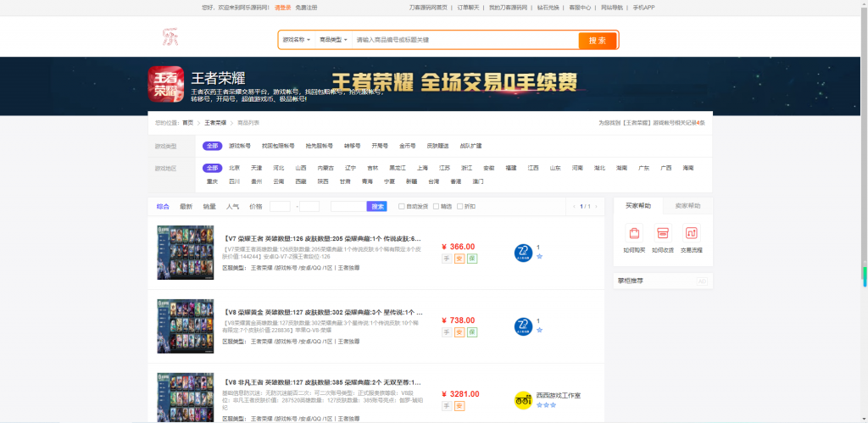Click the 西西游戏工作室 yellow seller avatar
This screenshot has height=423, width=868.
coord(523,400)
